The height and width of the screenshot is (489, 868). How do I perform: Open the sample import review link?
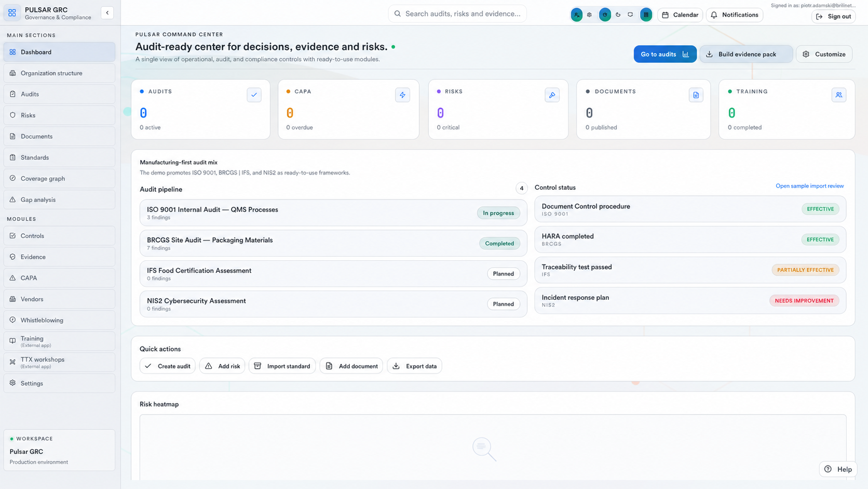pyautogui.click(x=809, y=186)
